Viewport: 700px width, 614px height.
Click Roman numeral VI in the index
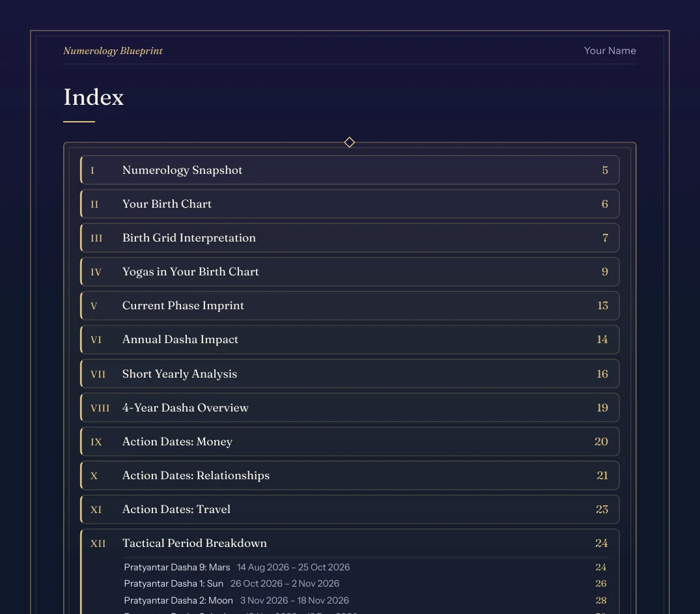point(96,341)
